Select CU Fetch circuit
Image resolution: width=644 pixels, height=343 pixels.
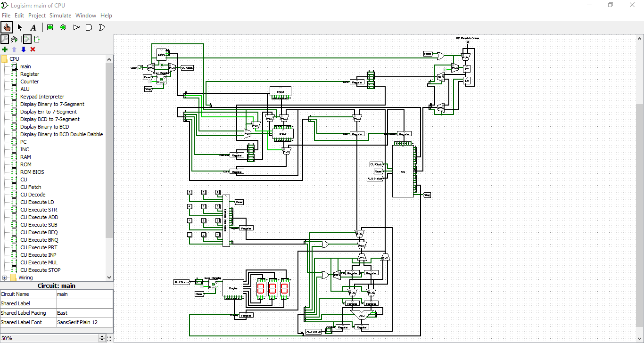(x=31, y=187)
